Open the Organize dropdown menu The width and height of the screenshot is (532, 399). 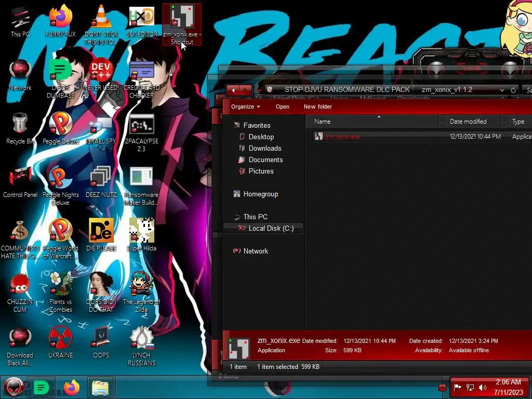pos(246,107)
